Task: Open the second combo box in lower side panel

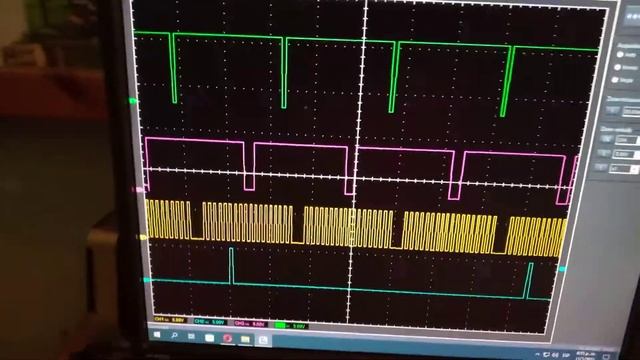Action: click(x=627, y=140)
